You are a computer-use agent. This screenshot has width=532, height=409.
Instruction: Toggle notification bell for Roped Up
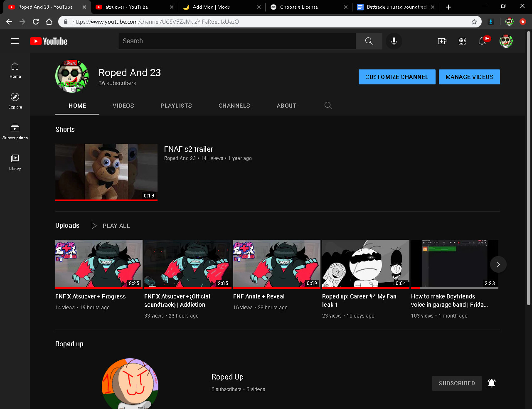[491, 383]
